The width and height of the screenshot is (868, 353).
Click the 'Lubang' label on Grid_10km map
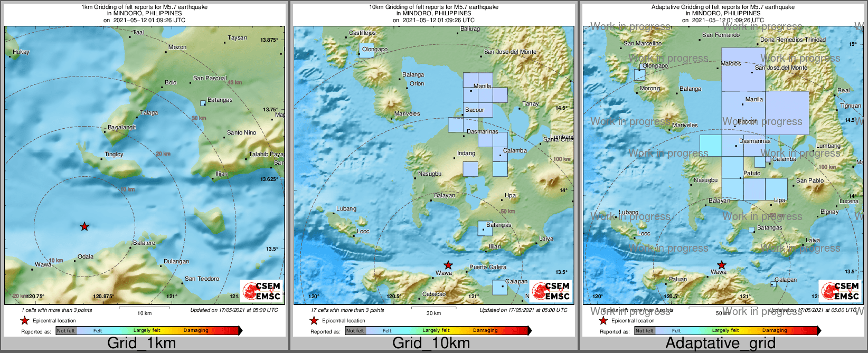point(346,208)
